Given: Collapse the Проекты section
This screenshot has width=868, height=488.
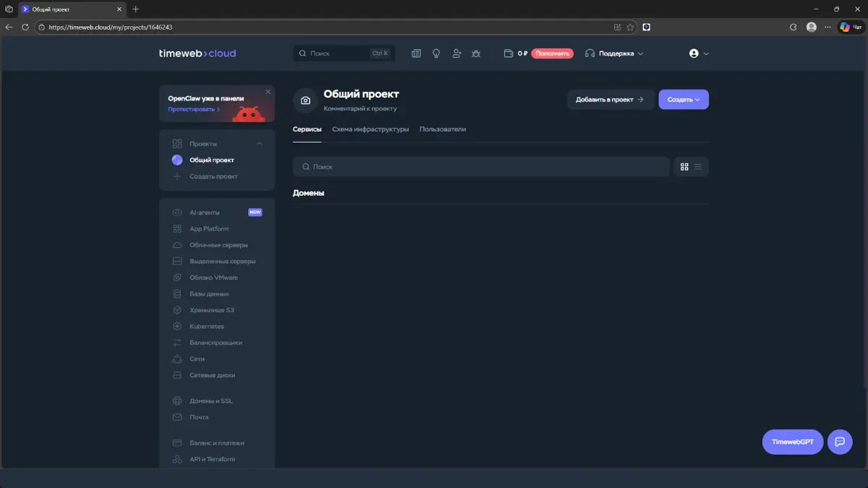Looking at the screenshot, I should coord(259,143).
